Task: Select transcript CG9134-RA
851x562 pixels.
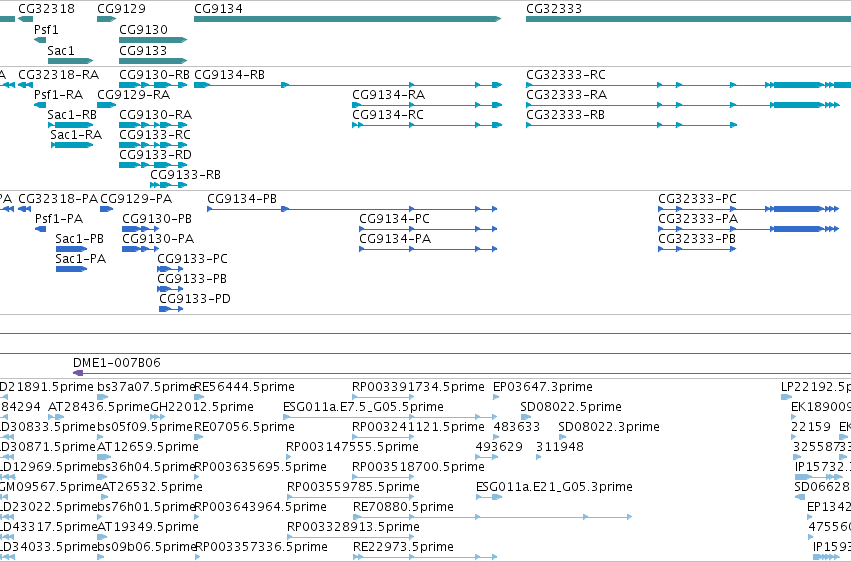Action: tap(389, 94)
